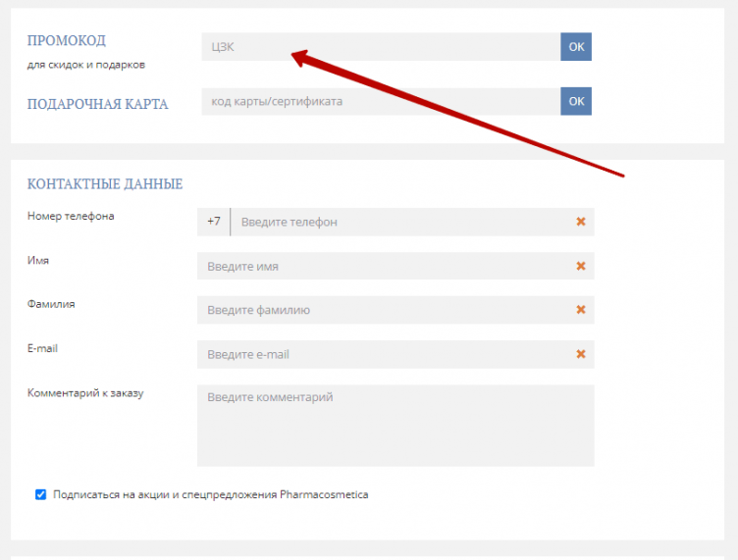
Task: Click the orange X in the e-mail field
Action: [x=580, y=354]
